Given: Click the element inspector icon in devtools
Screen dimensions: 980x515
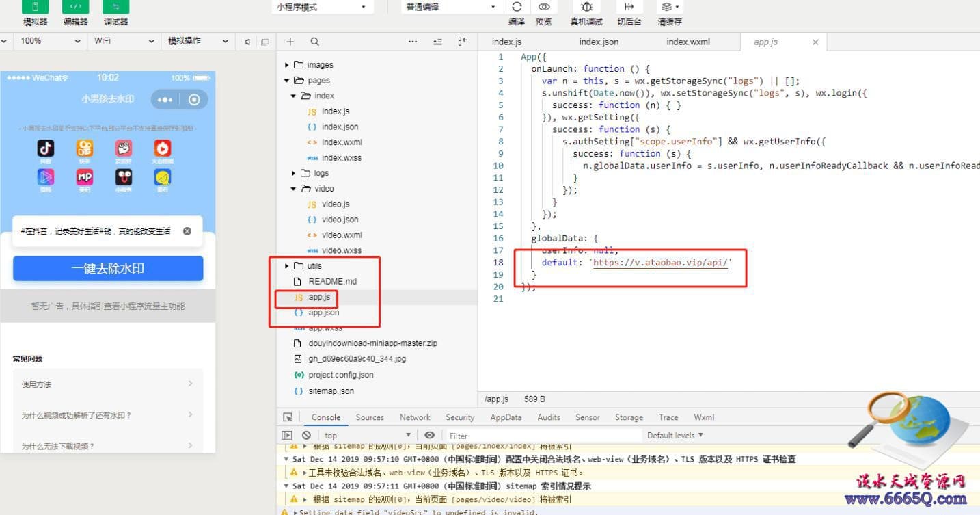Looking at the screenshot, I should tap(288, 417).
